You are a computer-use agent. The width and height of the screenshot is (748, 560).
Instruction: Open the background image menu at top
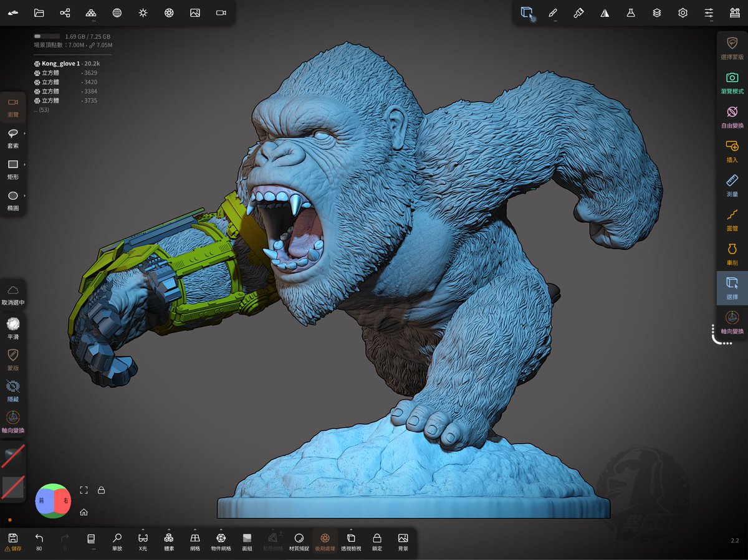195,12
